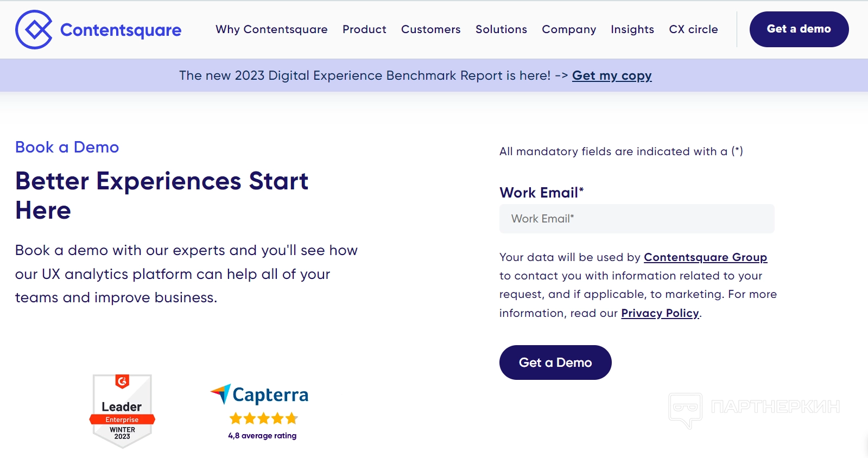
Task: Click the Contentsquare wordmark text
Action: tap(121, 30)
